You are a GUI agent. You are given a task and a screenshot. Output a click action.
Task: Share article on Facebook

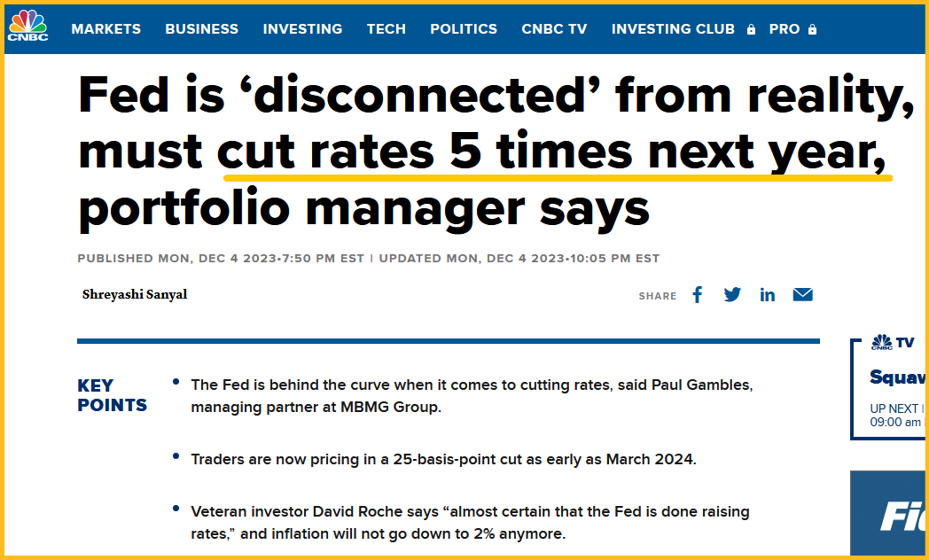(x=698, y=295)
